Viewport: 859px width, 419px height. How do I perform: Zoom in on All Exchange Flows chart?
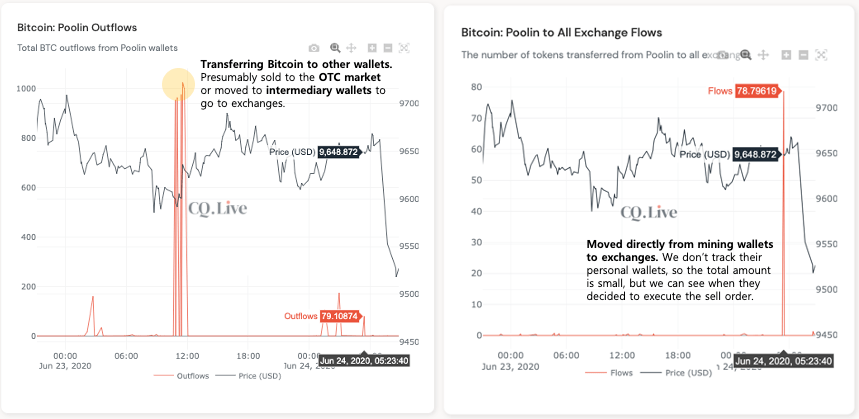788,55
